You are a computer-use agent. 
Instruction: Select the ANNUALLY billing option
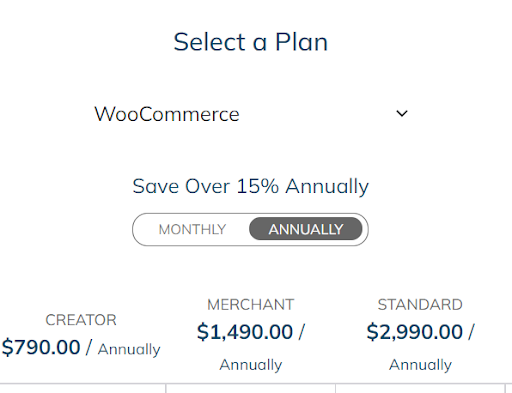306,229
